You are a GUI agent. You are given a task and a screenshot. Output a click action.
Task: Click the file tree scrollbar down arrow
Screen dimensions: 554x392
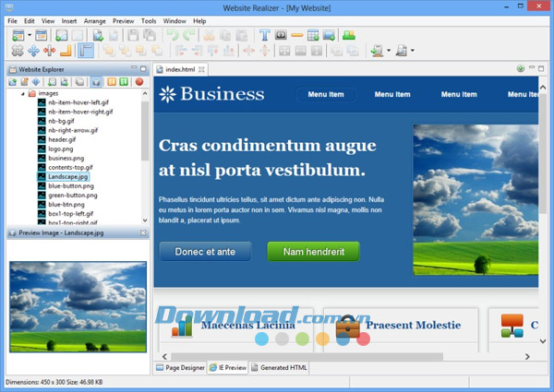(x=145, y=220)
